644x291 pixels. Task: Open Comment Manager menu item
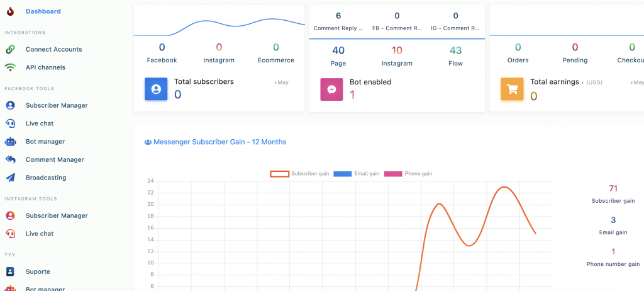(x=55, y=160)
